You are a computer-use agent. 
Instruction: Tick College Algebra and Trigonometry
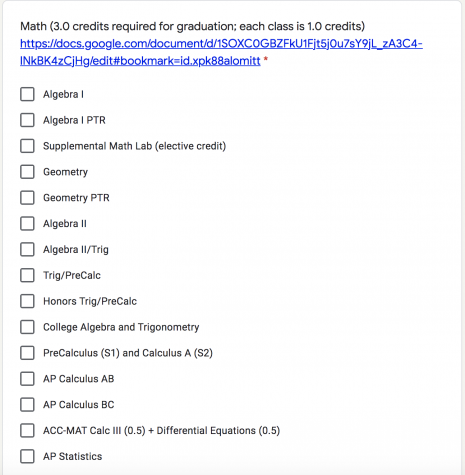point(27,327)
